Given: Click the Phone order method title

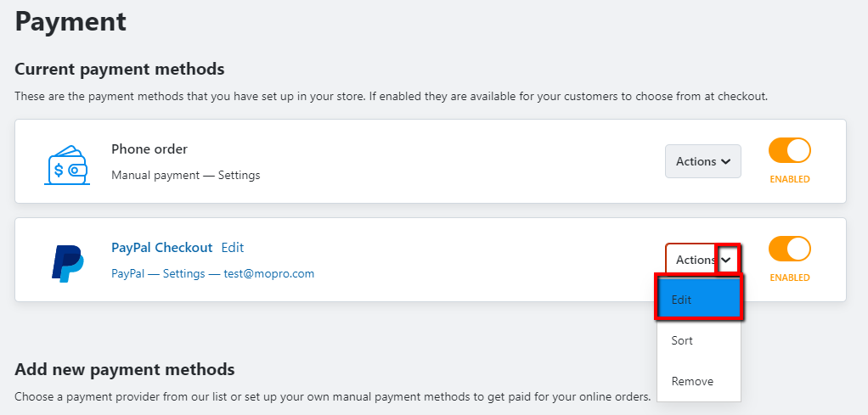Looking at the screenshot, I should 149,149.
